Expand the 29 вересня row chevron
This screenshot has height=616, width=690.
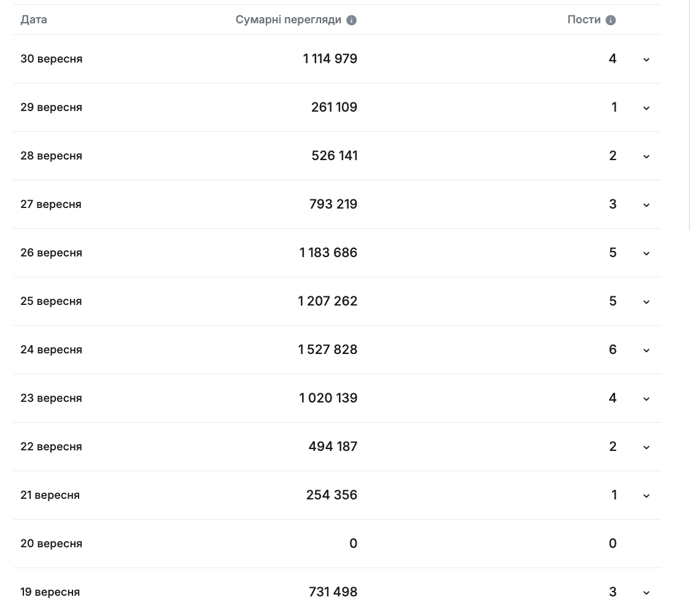646,108
